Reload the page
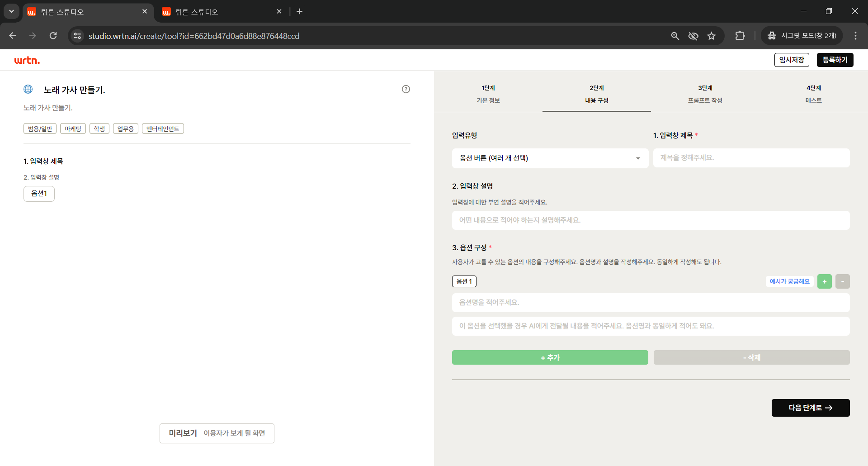The image size is (868, 466). coord(53,36)
